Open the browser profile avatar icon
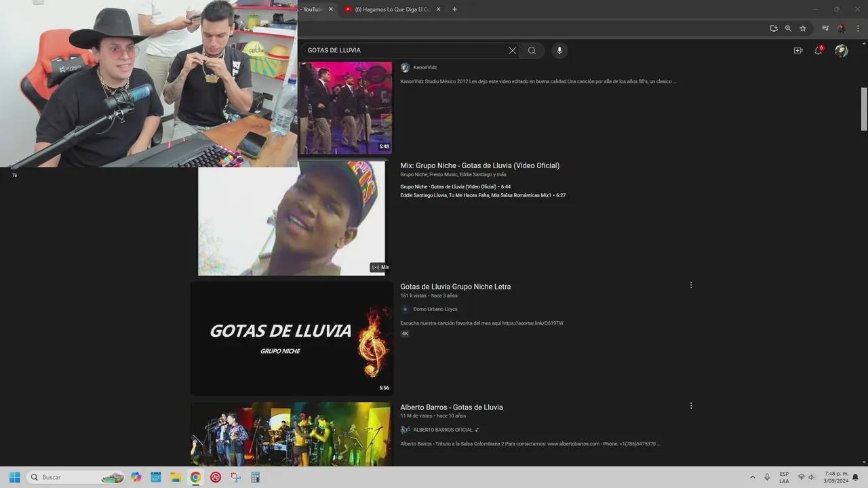 click(841, 28)
